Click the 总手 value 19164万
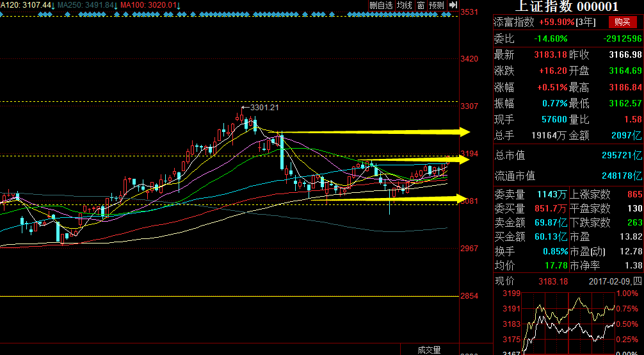This screenshot has width=644, height=355. (549, 135)
